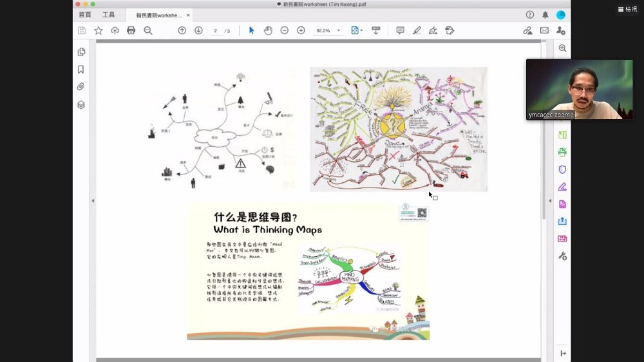644x362 pixels.
Task: Click the 检视 view button
Action: [627, 9]
